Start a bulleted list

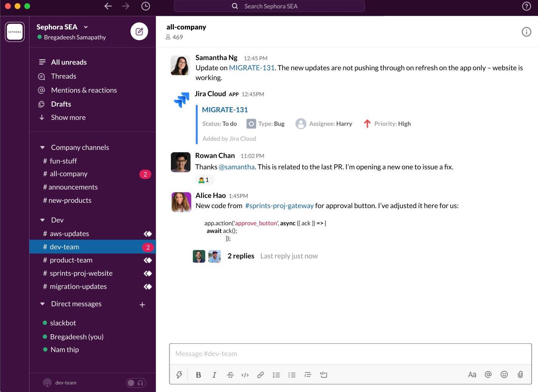pos(292,375)
